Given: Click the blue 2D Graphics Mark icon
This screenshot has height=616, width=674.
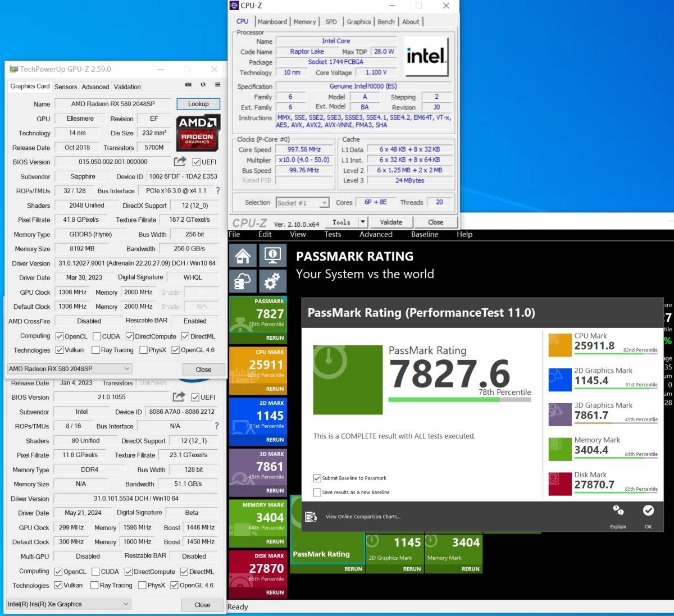Looking at the screenshot, I should (x=559, y=380).
